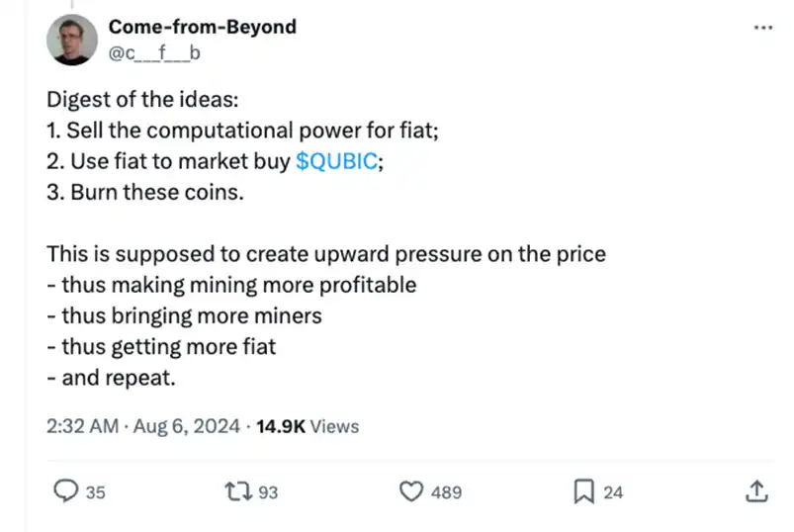View the 14.9K Views analytics
Screen dimensions: 794x532
click(308, 426)
